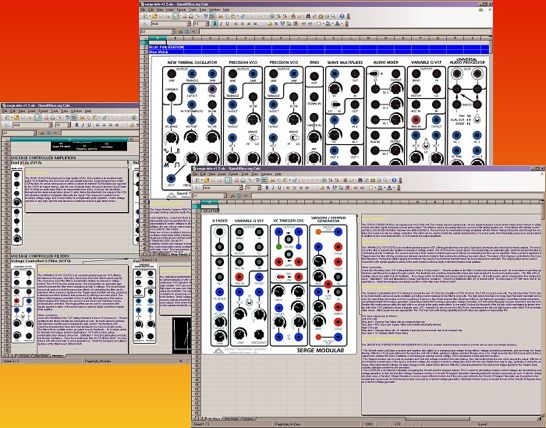Click Spellcheck icon in SERGE MODULAR window
The height and width of the screenshot is (428, 546).
(258, 180)
